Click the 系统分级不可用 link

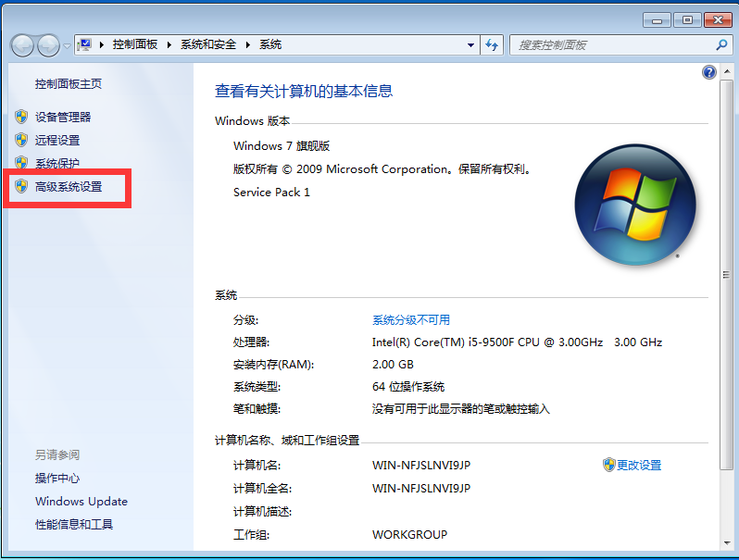[411, 320]
